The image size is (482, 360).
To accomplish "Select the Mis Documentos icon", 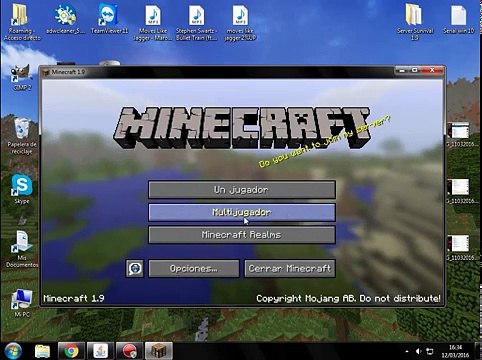I will pyautogui.click(x=22, y=249).
